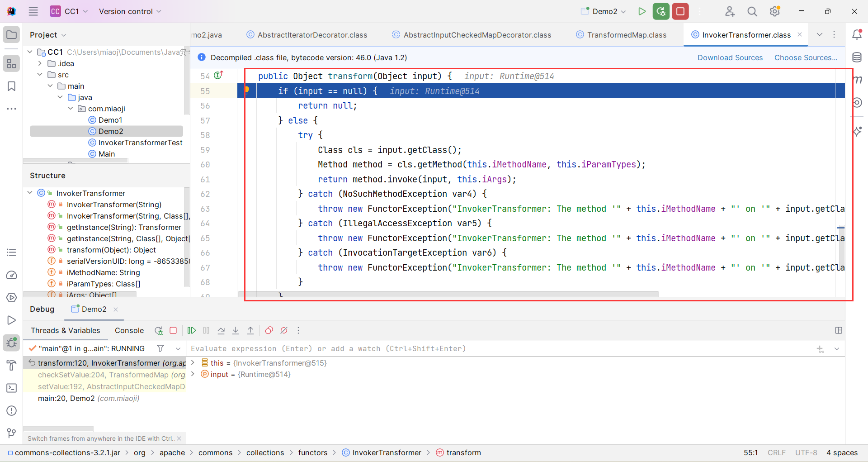Click the Download Sources link

click(730, 57)
